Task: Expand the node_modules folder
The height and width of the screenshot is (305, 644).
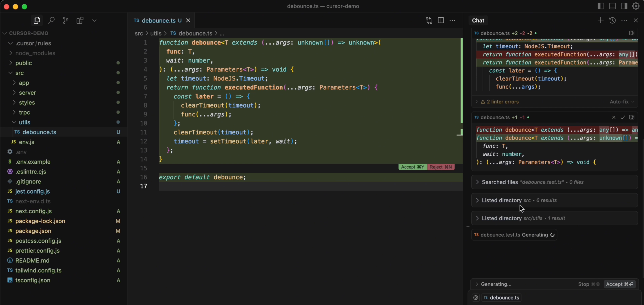Action: click(35, 53)
